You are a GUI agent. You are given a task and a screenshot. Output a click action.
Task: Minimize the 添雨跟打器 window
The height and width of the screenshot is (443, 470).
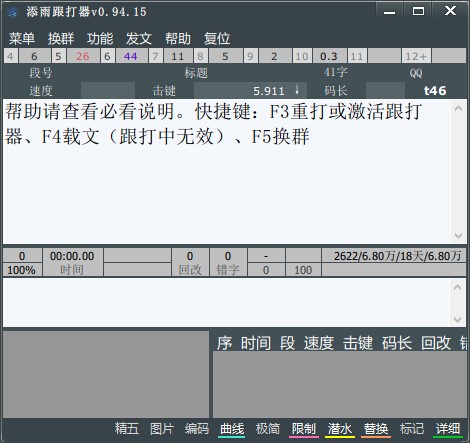(389, 12)
